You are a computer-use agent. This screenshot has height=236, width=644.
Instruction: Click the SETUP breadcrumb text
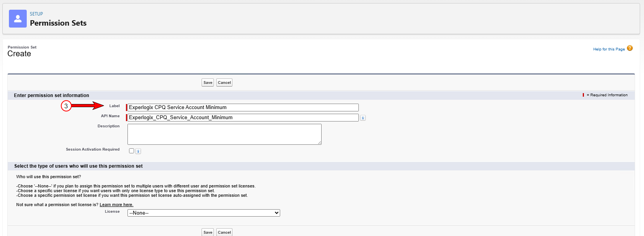pos(36,14)
